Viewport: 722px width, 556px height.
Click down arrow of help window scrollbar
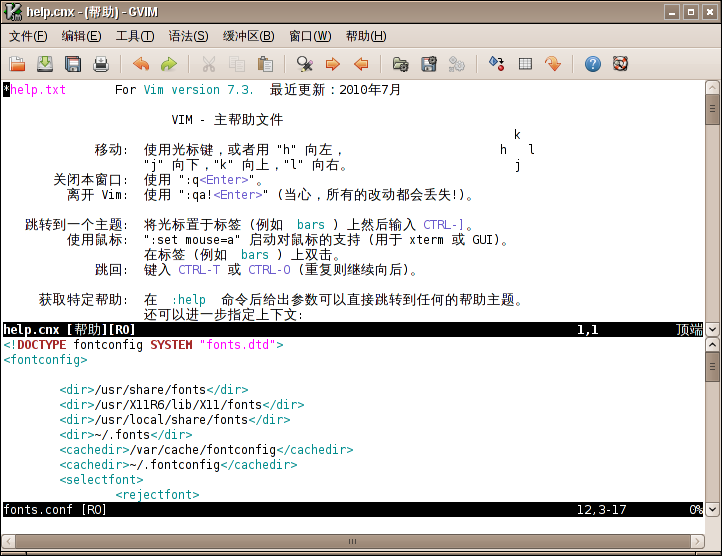(712, 329)
